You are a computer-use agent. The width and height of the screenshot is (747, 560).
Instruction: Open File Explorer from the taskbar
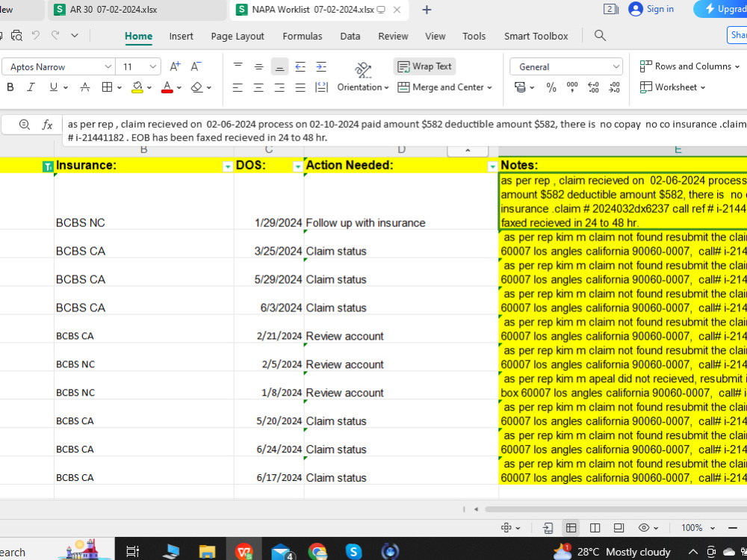(x=207, y=552)
